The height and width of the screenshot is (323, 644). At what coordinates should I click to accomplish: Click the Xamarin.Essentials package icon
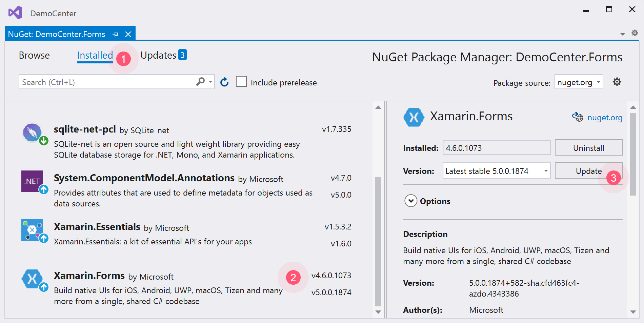tap(33, 230)
